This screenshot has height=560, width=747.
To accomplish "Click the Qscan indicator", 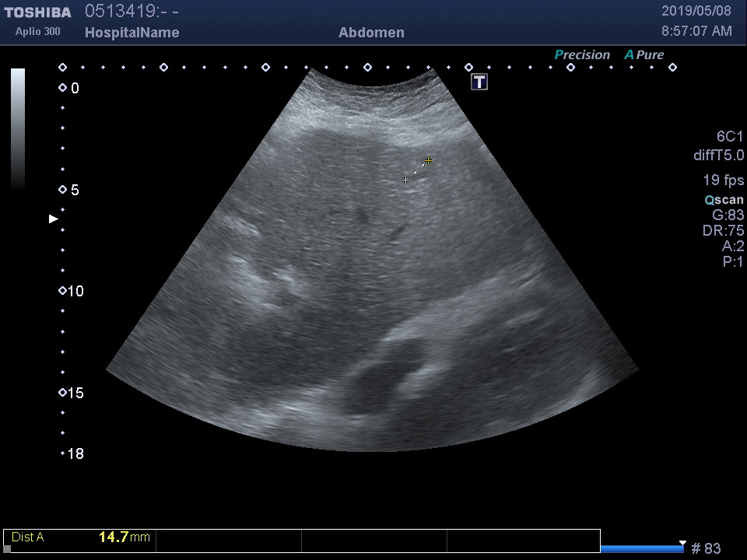I will [x=724, y=200].
